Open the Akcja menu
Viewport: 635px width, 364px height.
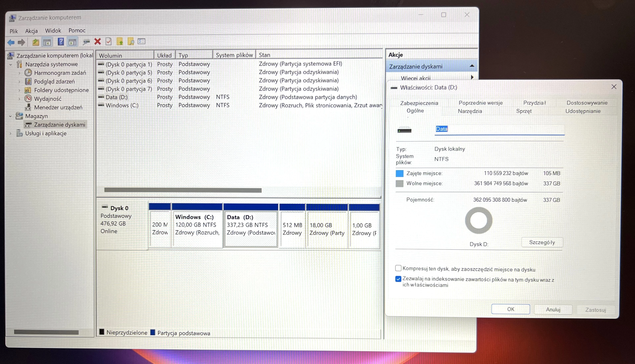tap(31, 30)
